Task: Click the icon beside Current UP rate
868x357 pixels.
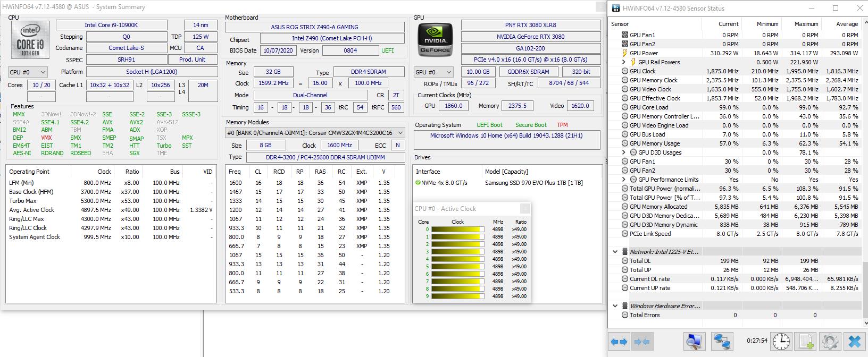Action: [x=625, y=288]
